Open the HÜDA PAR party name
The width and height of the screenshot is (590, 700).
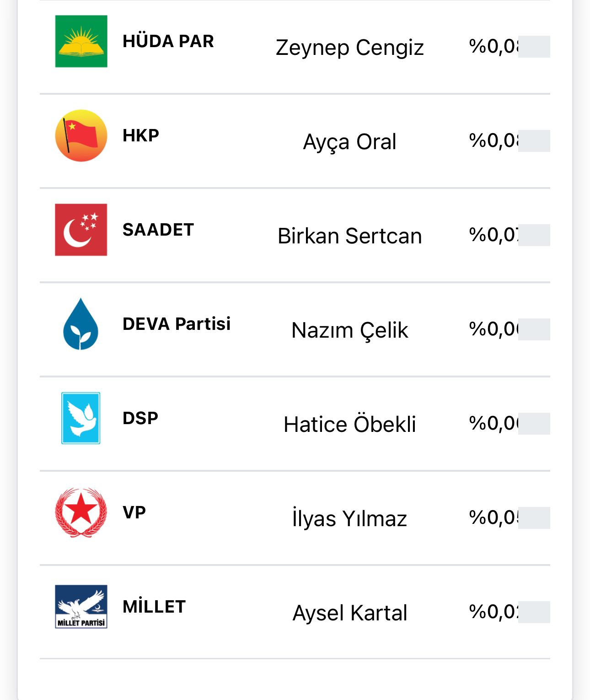click(168, 41)
